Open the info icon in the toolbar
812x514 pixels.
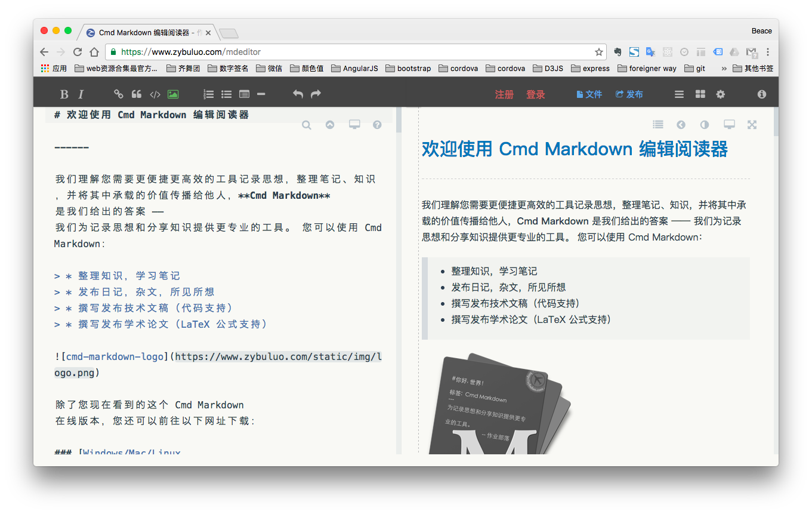(761, 94)
